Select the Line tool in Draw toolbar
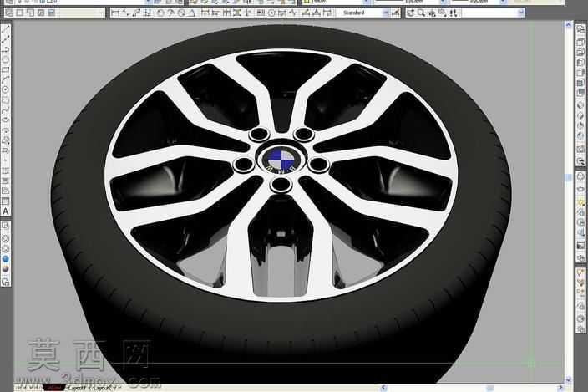The width and height of the screenshot is (588, 392). 6,29
